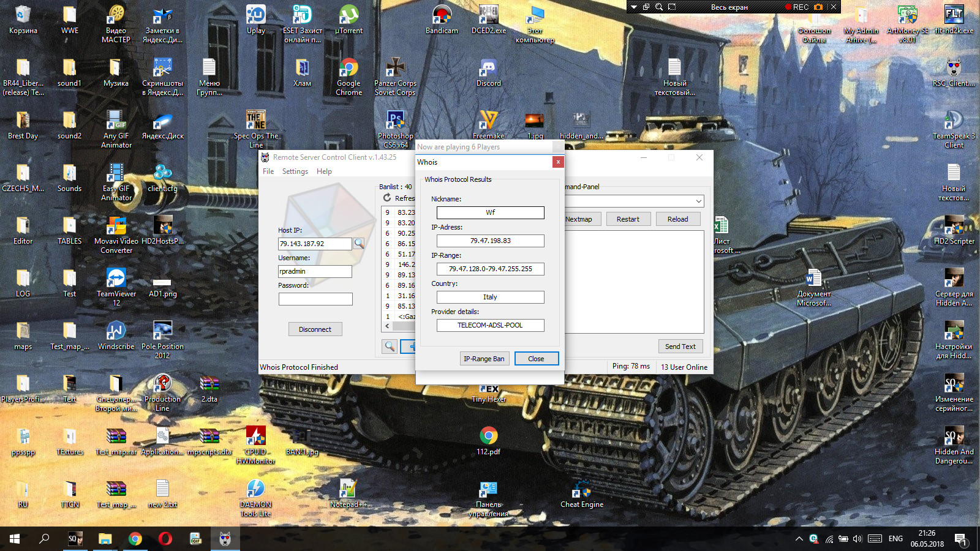The height and width of the screenshot is (551, 980).
Task: Click the 13 User Online status text
Action: (x=684, y=367)
